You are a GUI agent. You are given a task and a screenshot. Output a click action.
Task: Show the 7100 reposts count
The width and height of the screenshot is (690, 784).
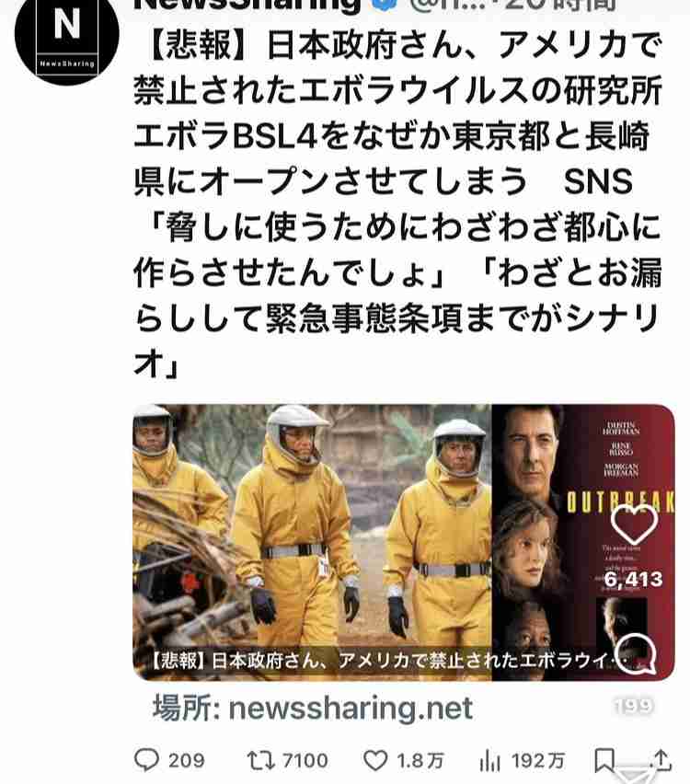[x=305, y=760]
